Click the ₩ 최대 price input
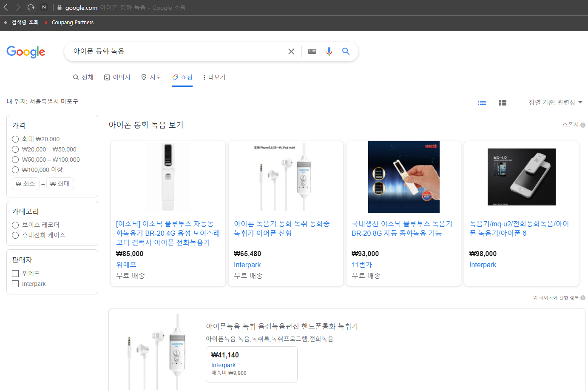Image resolution: width=588 pixels, height=391 pixels. pos(60,184)
